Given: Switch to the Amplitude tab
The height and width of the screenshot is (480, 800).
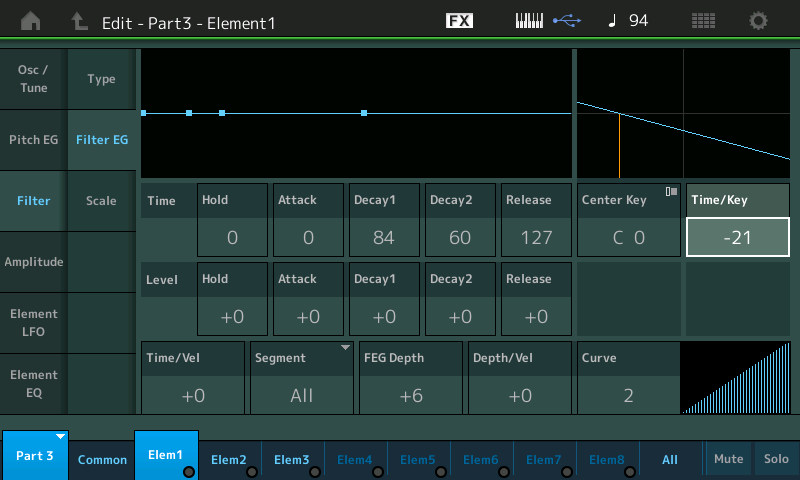Looking at the screenshot, I should (x=34, y=262).
